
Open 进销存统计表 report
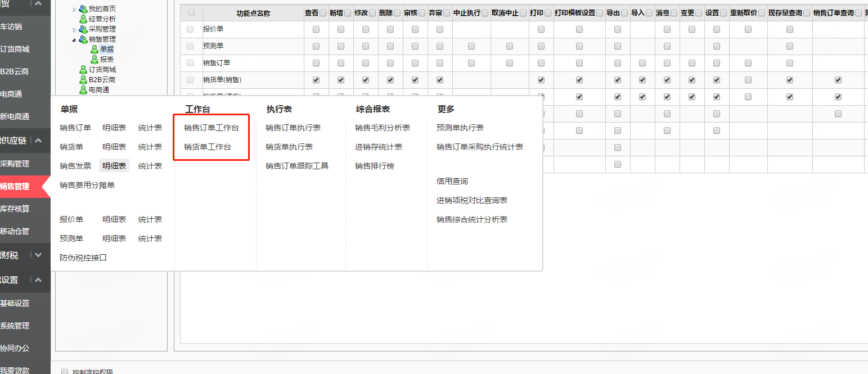click(x=379, y=147)
